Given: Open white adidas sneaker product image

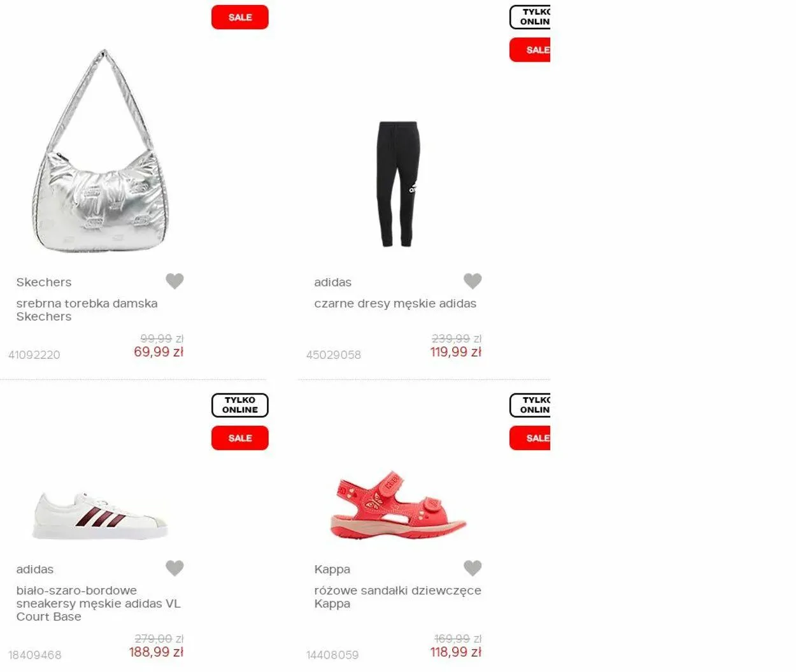Looking at the screenshot, I should coord(100,515).
